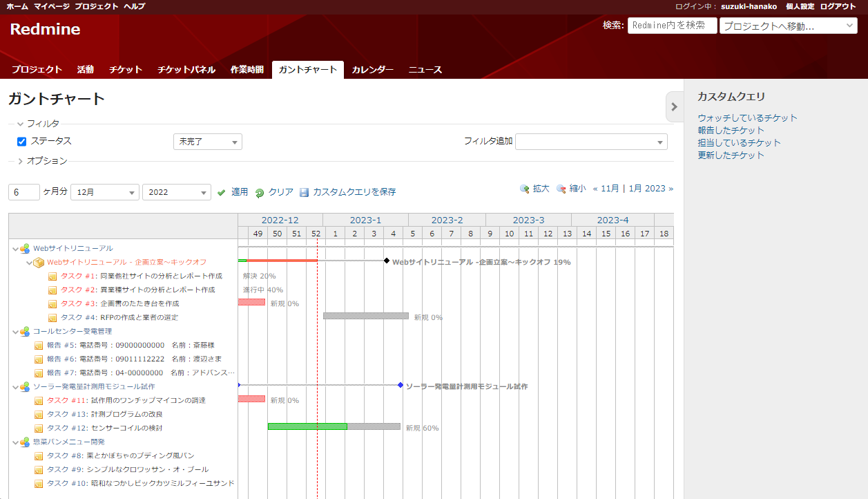Click the ticket icon for タスク #8
Image resolution: width=868 pixels, height=499 pixels.
coord(39,456)
